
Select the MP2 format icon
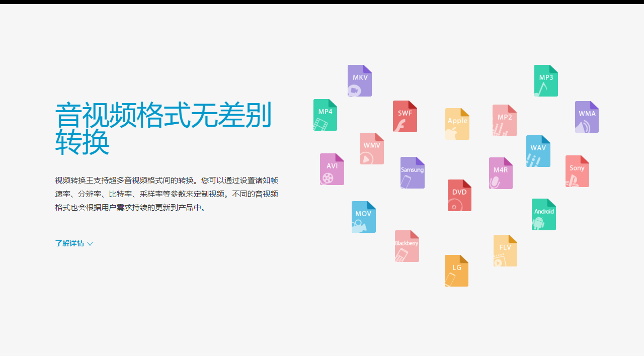[504, 121]
